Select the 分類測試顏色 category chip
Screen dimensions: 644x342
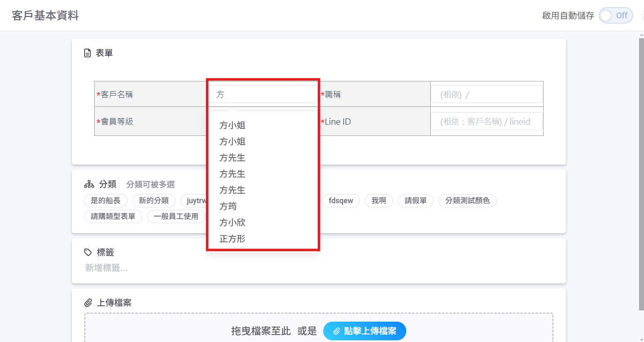coord(467,201)
